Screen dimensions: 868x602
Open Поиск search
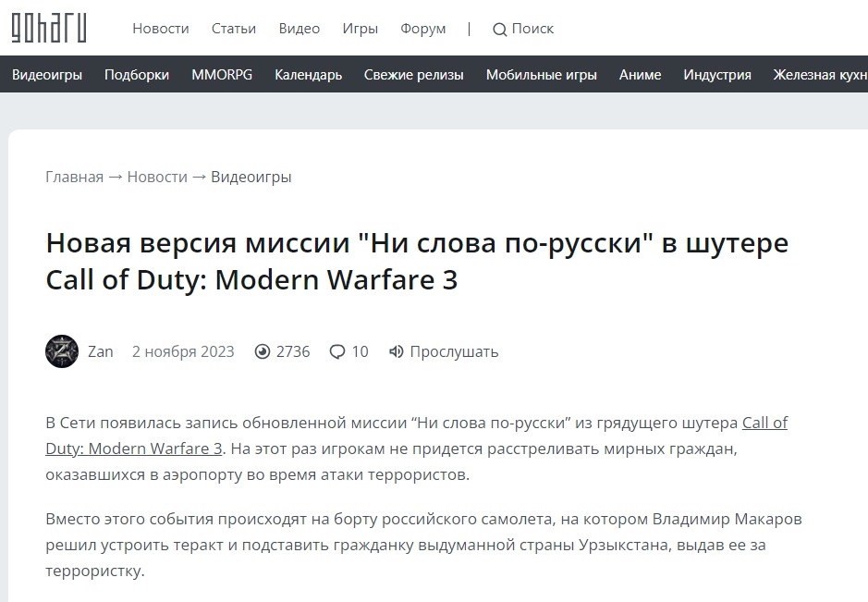(x=532, y=29)
